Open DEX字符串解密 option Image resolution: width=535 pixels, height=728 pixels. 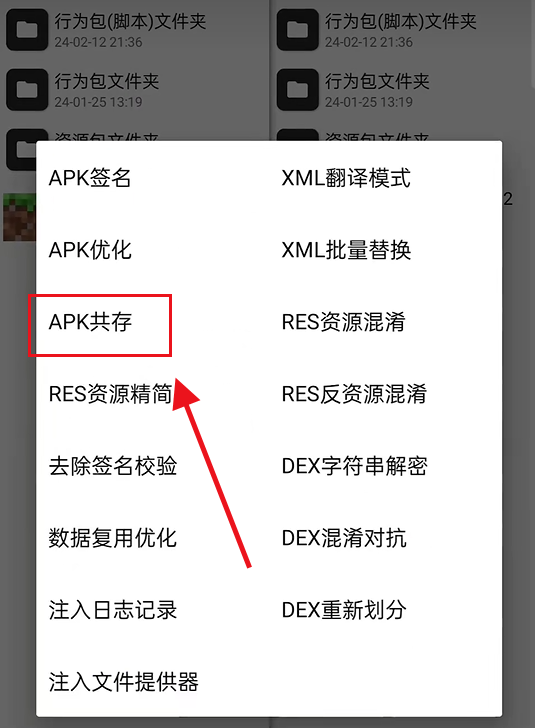[354, 466]
